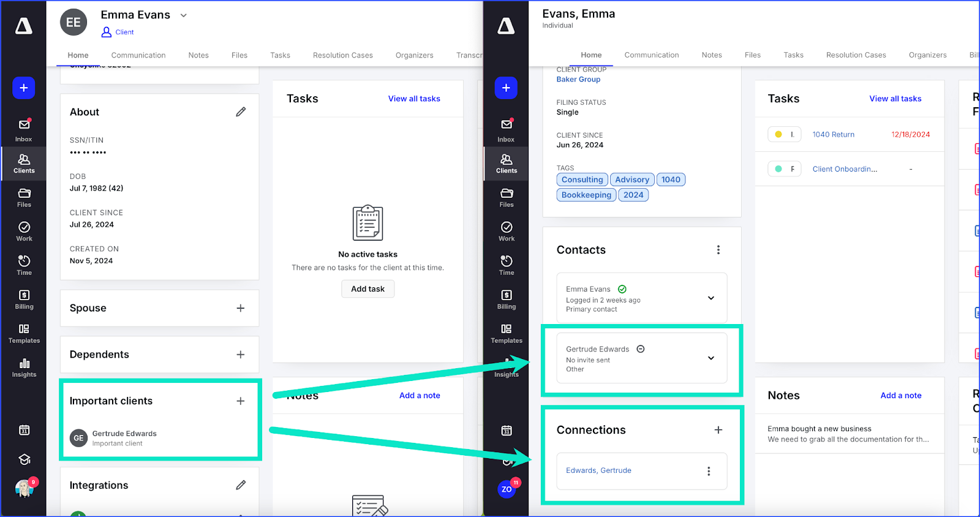Image resolution: width=980 pixels, height=517 pixels.
Task: Go to Templates in left sidebar
Action: (24, 334)
